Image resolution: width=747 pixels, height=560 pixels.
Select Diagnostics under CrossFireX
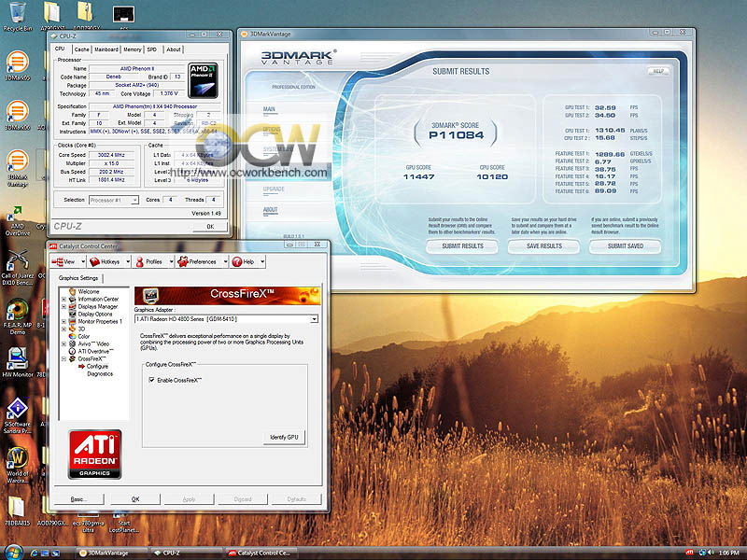click(x=100, y=374)
